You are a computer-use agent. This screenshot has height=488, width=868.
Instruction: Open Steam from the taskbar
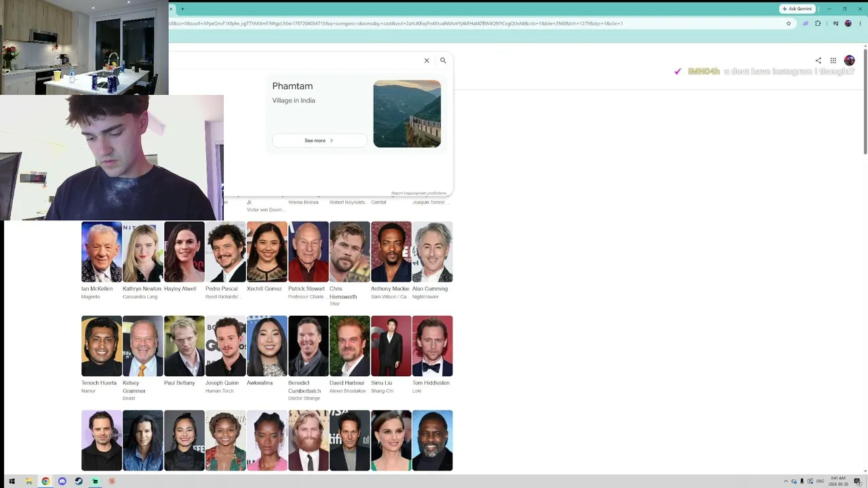coord(79,481)
